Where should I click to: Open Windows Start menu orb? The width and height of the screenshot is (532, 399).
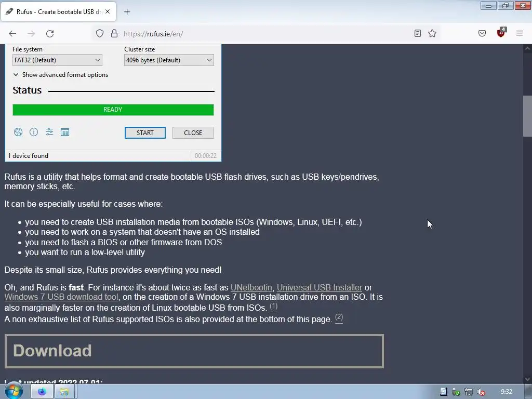coord(14,391)
